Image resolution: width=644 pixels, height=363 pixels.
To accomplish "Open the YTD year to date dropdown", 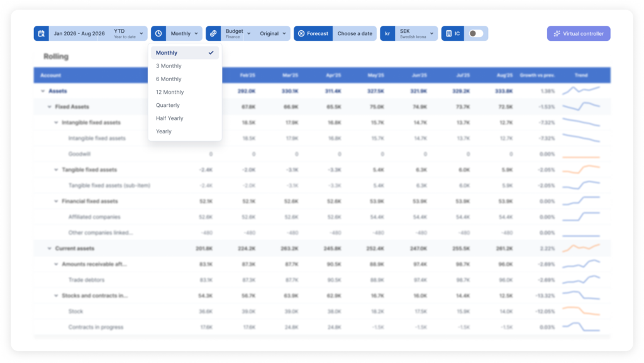I will (128, 34).
